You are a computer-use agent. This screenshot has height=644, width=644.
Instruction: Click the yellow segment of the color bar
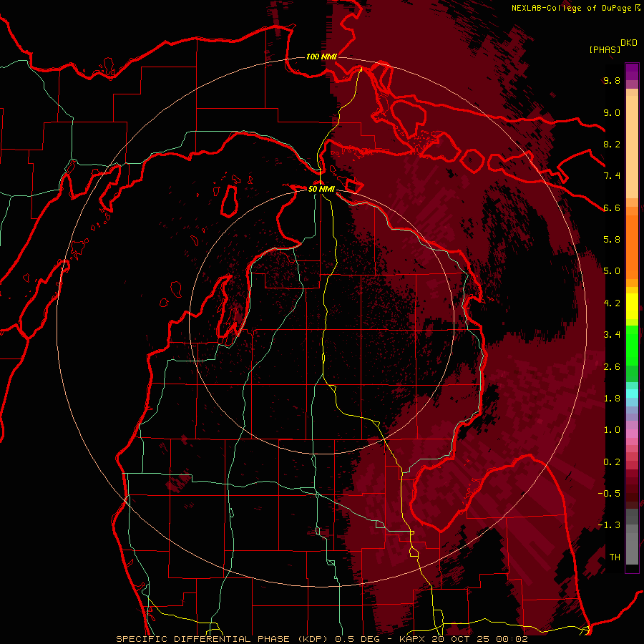pos(632,306)
